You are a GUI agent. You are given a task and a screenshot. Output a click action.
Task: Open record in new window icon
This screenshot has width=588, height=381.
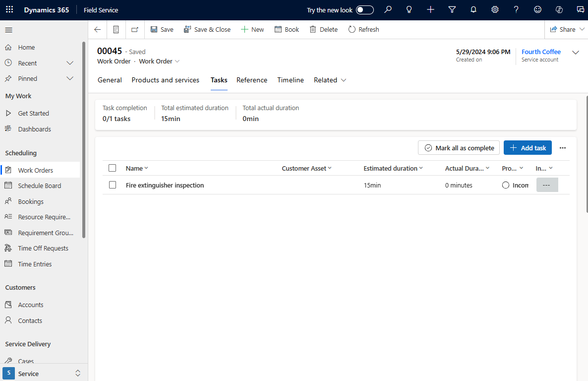click(135, 30)
